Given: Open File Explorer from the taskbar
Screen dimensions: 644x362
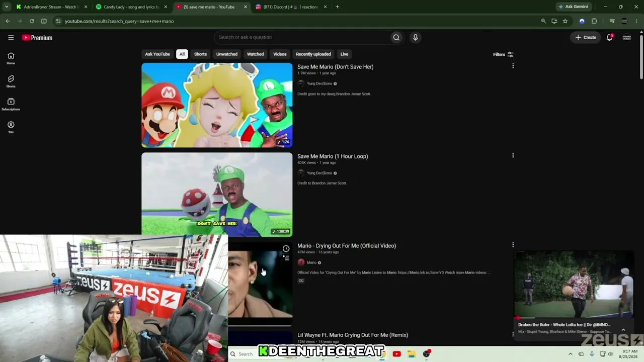Looking at the screenshot, I should point(411,354).
